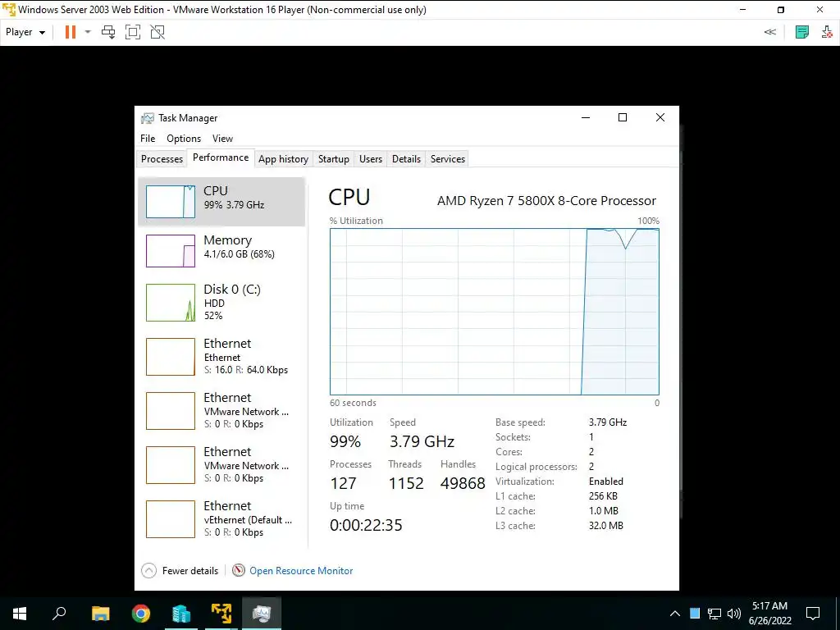Maximize the Task Manager window
The height and width of the screenshot is (630, 840).
tap(623, 118)
